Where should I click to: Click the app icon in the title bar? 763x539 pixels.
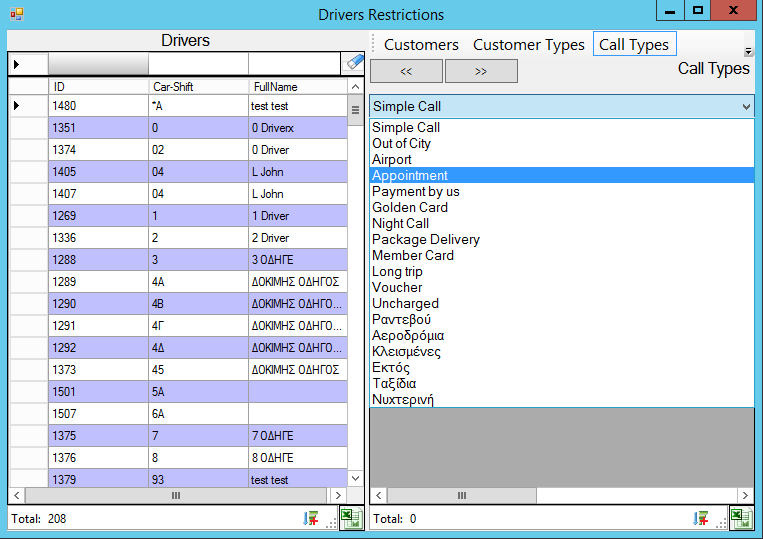[16, 14]
